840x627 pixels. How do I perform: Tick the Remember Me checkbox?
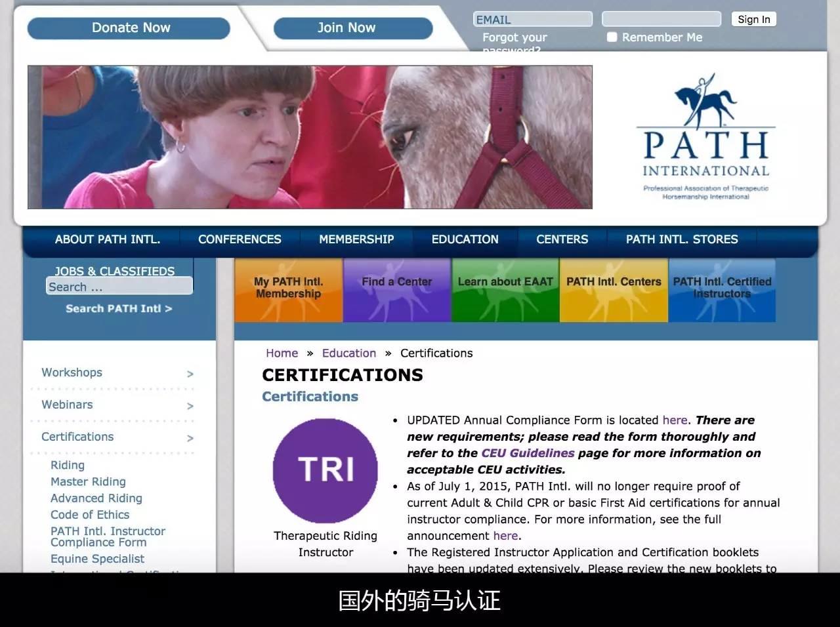(x=612, y=37)
